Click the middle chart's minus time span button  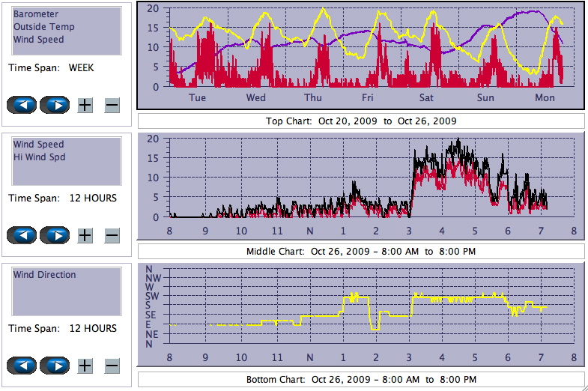pos(112,235)
